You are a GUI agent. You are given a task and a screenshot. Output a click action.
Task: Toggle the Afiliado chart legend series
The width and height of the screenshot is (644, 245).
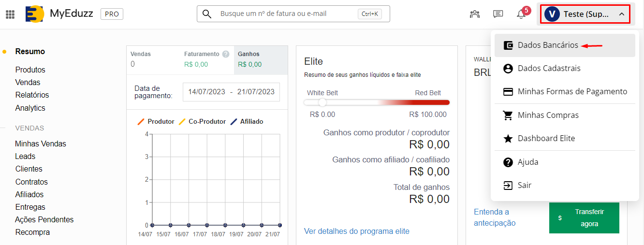pos(247,122)
